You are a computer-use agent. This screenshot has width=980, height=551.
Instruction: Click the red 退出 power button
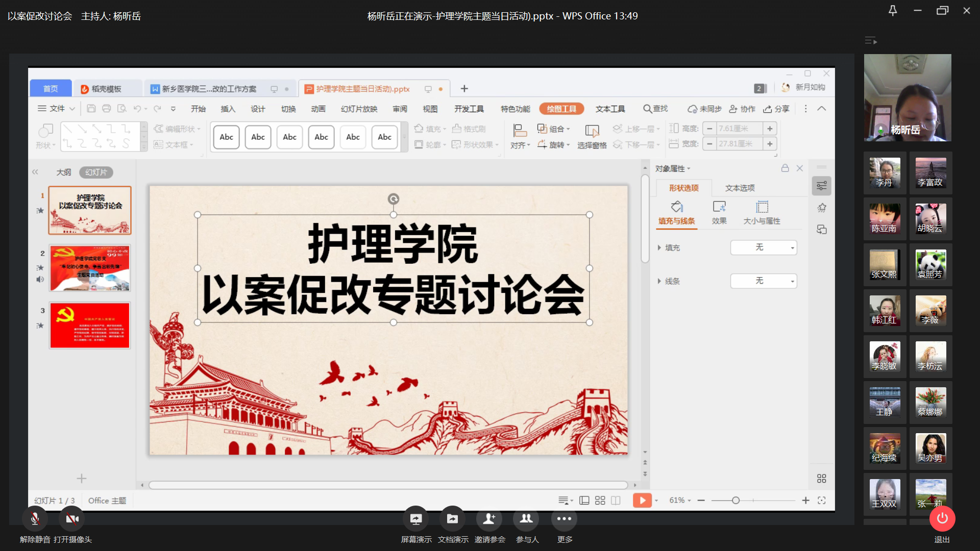(x=942, y=518)
